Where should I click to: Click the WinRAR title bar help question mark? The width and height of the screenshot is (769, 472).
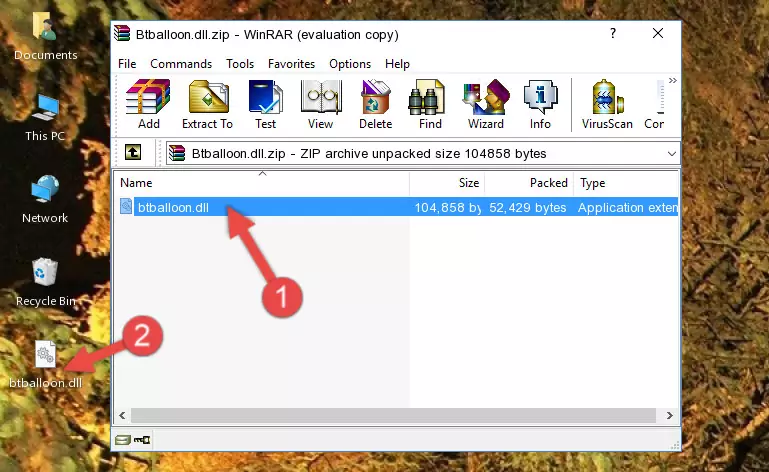point(613,33)
